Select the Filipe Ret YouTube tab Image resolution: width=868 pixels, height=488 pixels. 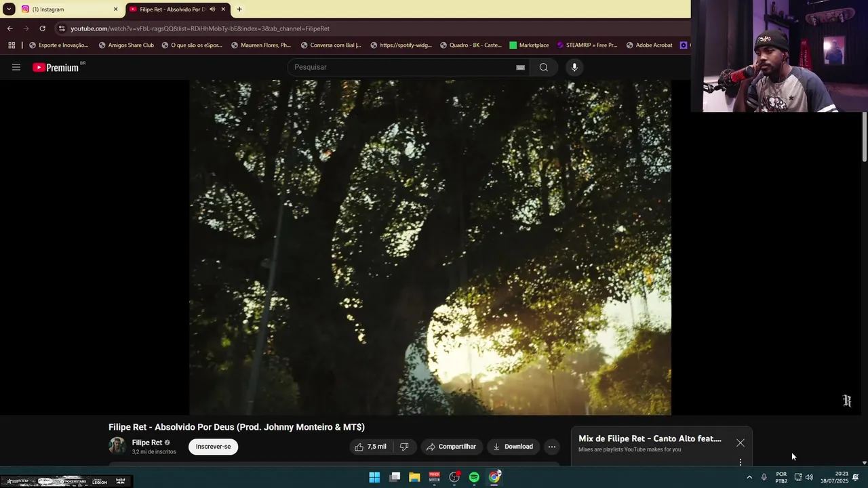coord(172,9)
